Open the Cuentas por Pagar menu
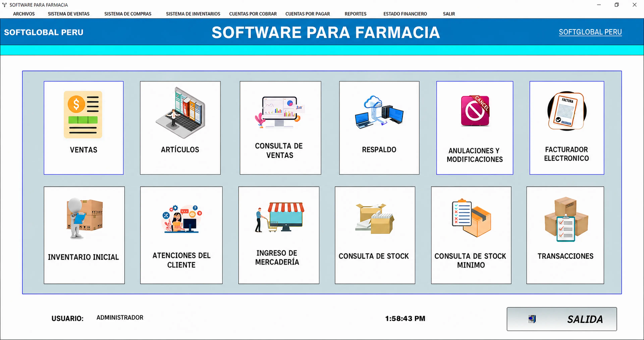Image resolution: width=644 pixels, height=340 pixels. click(x=308, y=14)
